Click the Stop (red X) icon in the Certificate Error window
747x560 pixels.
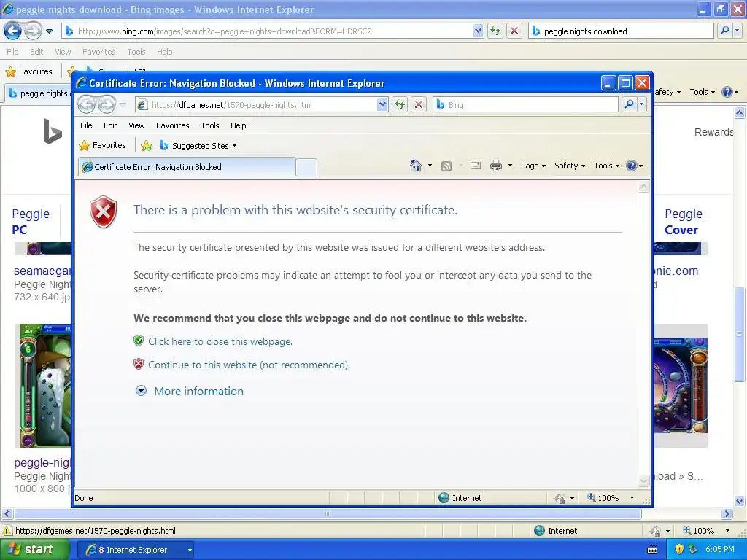(419, 105)
